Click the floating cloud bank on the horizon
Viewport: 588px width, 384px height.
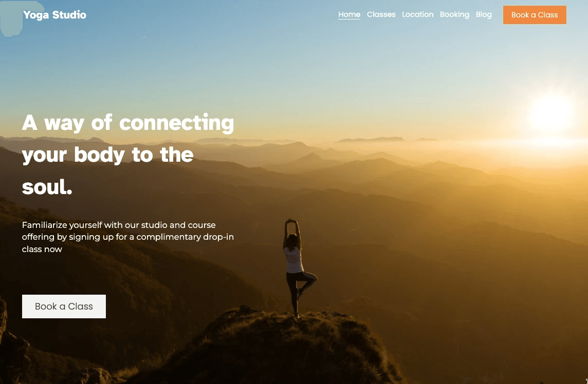click(x=371, y=140)
